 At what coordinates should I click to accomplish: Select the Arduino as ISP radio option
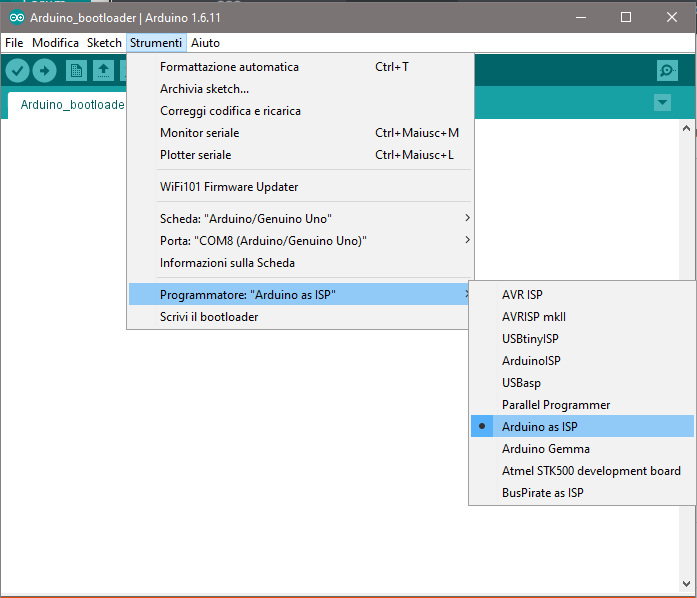pos(582,426)
